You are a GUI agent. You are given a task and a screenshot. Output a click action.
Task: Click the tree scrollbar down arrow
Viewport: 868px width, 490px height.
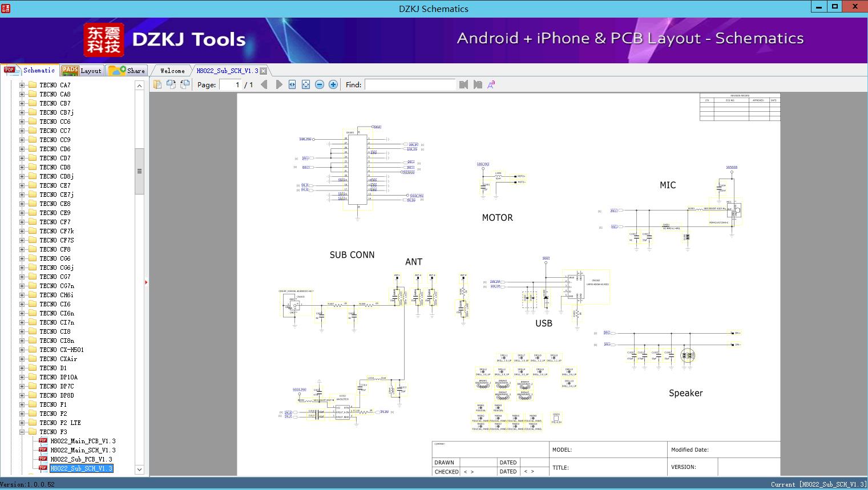click(x=139, y=469)
